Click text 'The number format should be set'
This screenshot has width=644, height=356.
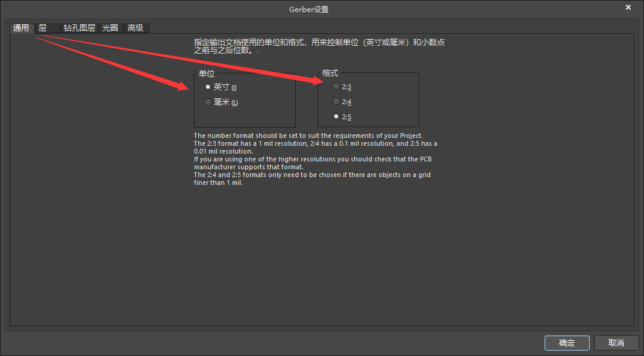coord(308,136)
